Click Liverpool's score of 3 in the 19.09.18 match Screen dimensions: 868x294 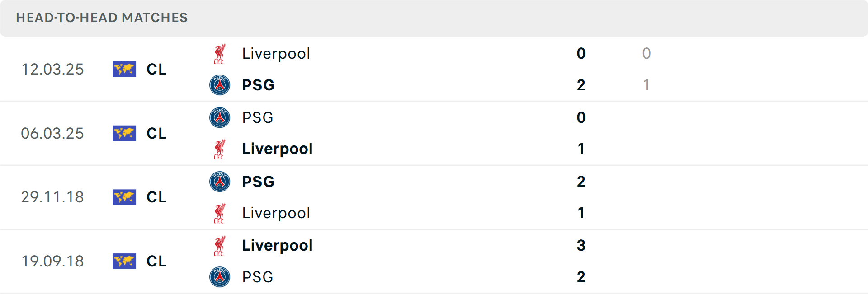581,245
